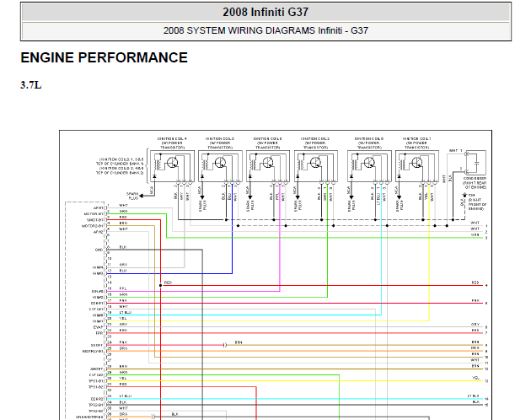Click the 'GND' terminal label at pin 8

click(99, 250)
